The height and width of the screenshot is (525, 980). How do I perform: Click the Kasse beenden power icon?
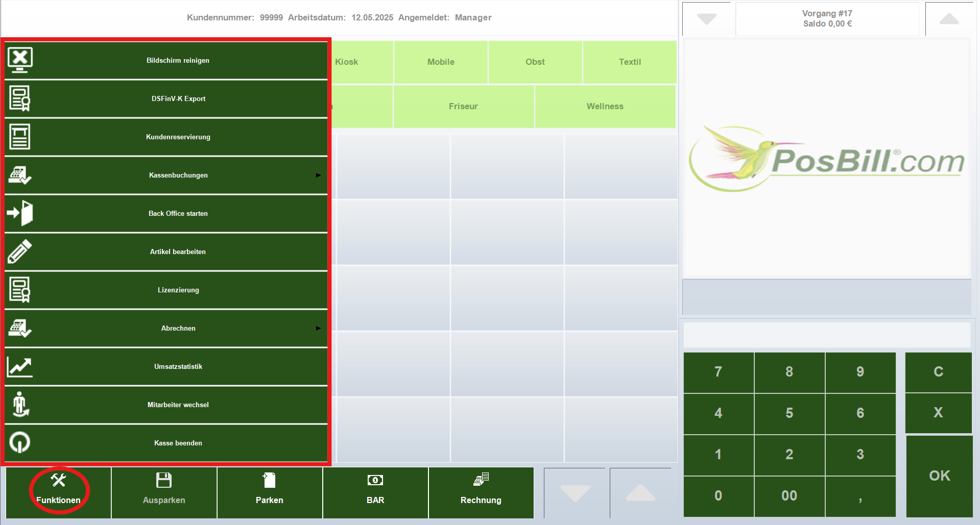pos(20,443)
